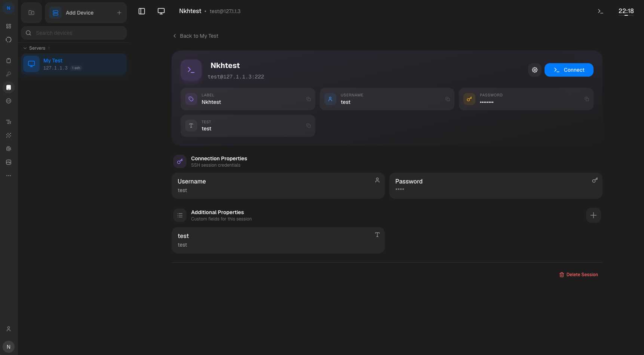Open the terminal icon in top bar
The image size is (644, 355).
pyautogui.click(x=601, y=11)
